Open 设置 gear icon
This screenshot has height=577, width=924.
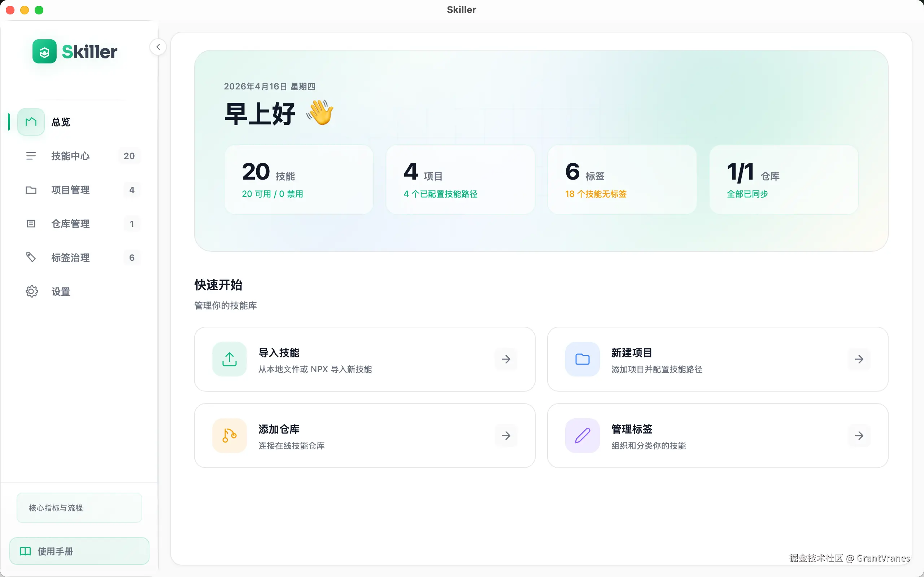[32, 291]
